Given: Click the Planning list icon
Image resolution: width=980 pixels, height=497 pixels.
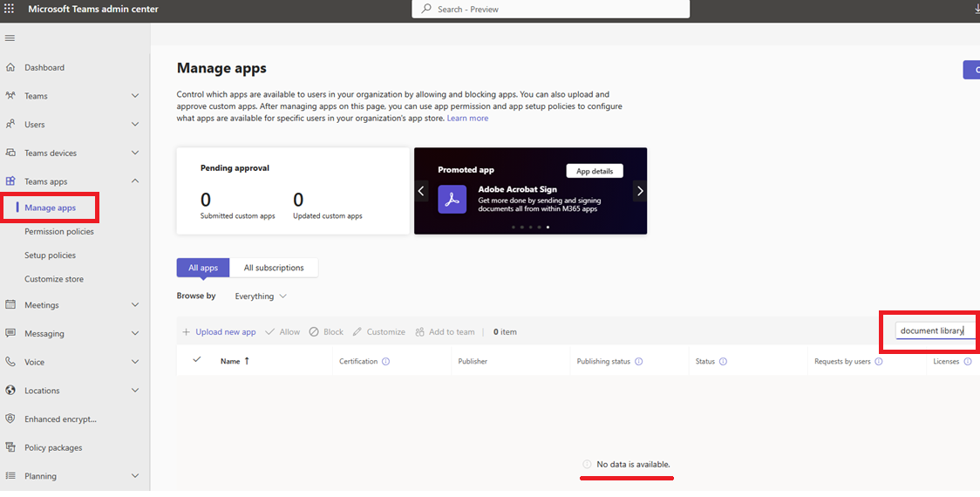Looking at the screenshot, I should 10,476.
